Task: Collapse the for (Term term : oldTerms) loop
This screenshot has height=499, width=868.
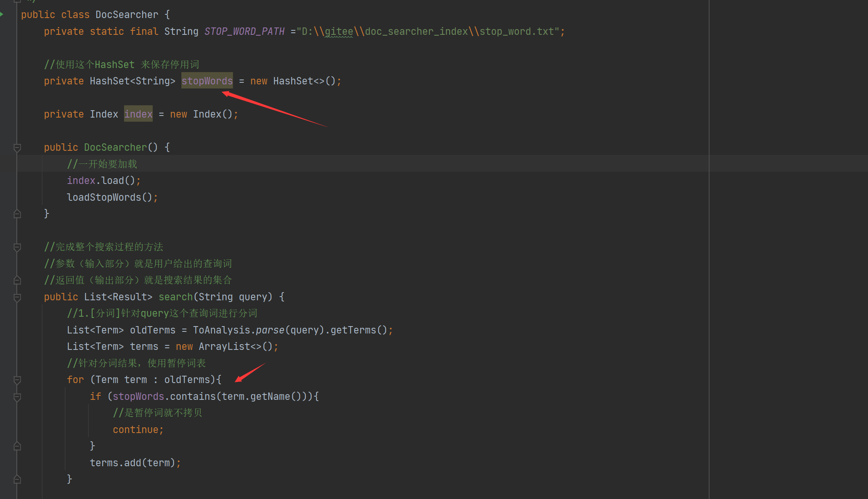Action: pos(17,380)
